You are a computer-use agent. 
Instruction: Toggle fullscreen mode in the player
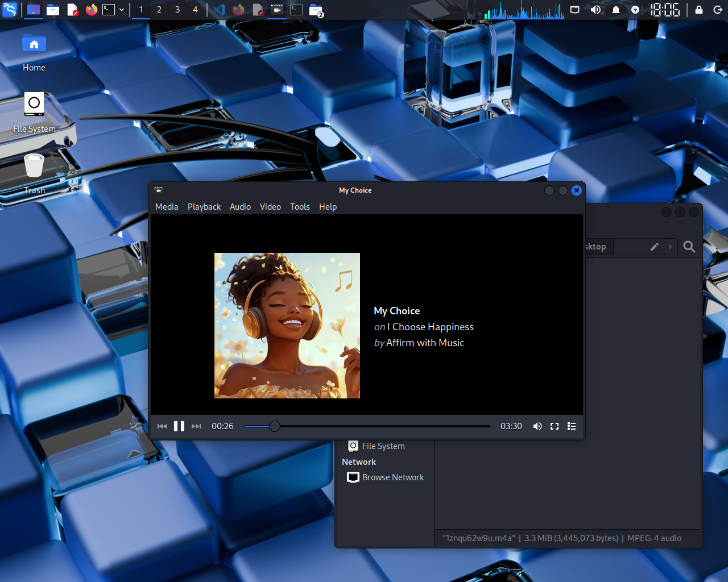point(555,426)
